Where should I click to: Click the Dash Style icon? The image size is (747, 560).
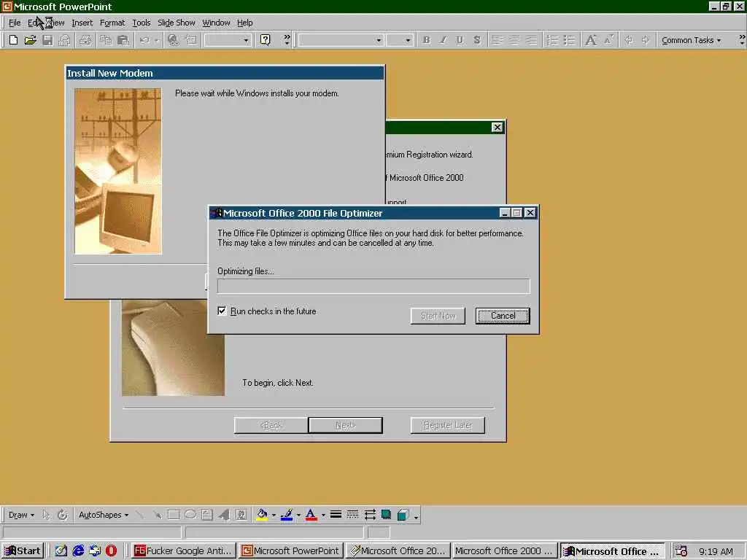tap(352, 514)
